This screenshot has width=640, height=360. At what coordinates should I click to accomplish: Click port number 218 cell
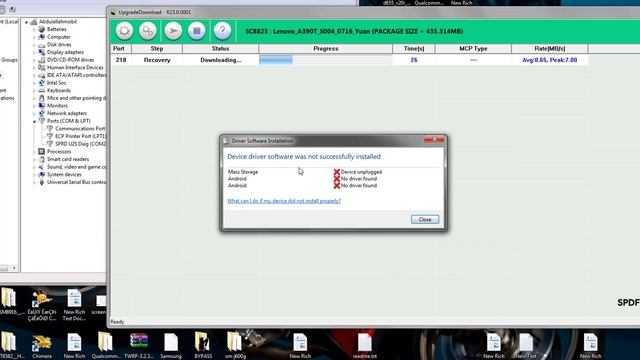(121, 60)
